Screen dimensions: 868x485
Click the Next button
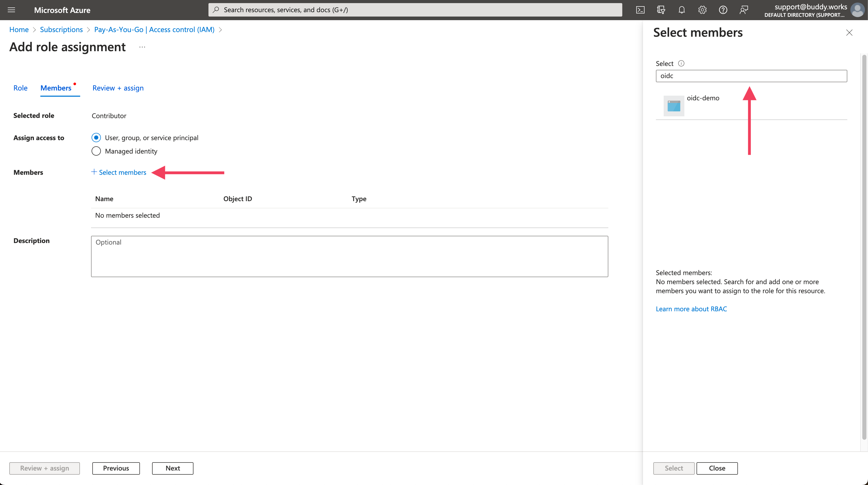(173, 468)
